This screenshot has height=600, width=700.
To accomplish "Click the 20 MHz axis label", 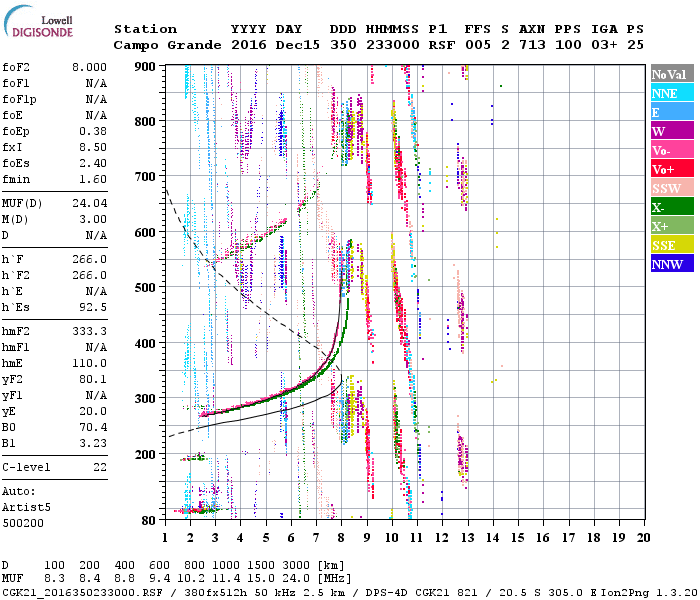I will [x=643, y=538].
